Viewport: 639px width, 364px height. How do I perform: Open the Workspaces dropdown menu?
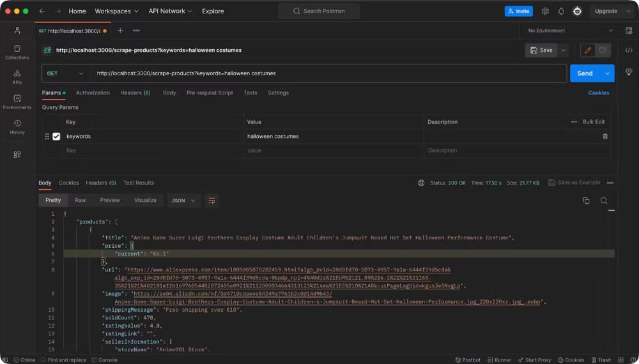pyautogui.click(x=116, y=11)
